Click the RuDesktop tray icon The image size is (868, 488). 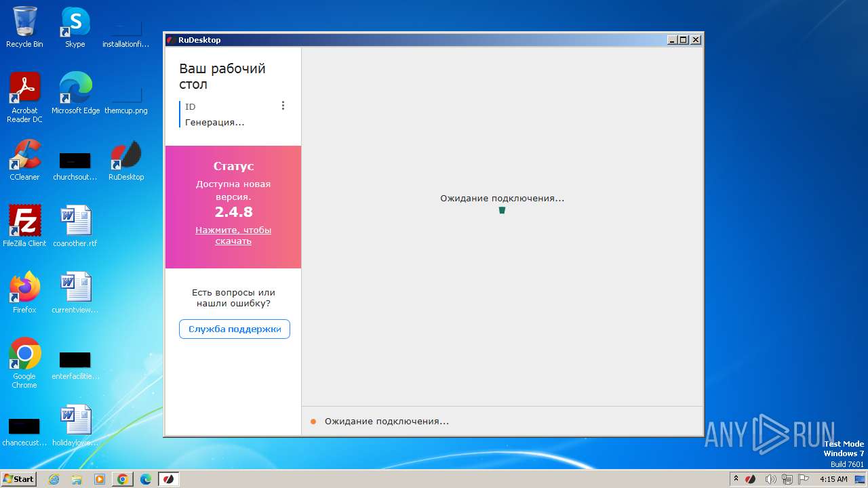click(751, 479)
